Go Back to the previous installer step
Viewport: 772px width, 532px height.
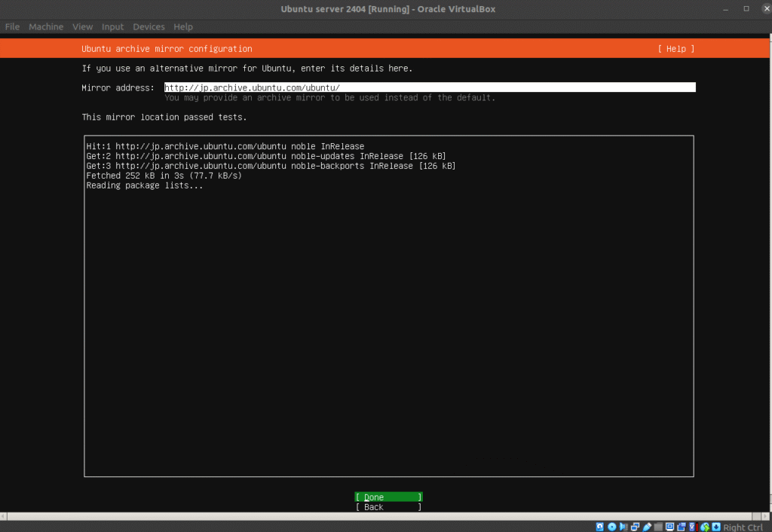pyautogui.click(x=388, y=507)
